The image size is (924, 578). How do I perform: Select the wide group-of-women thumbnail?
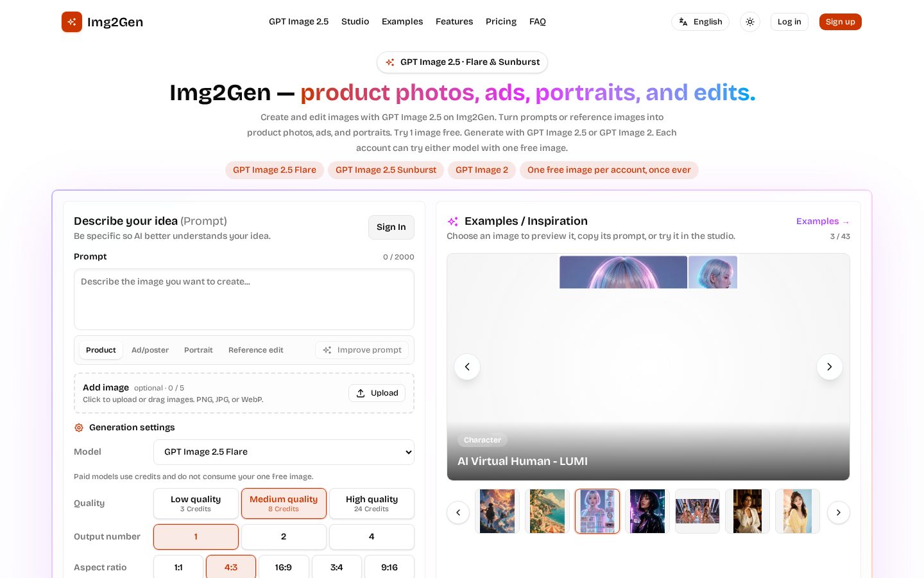click(697, 511)
